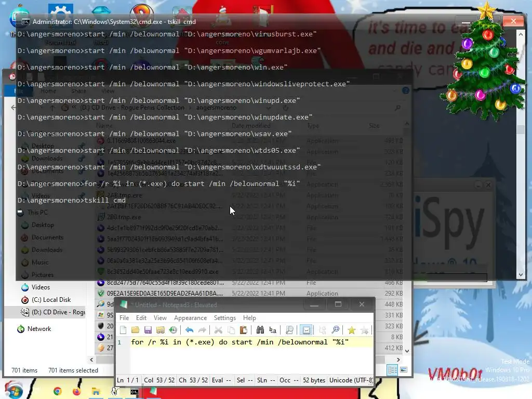532x399 pixels.
Task: Click the Save floppy icon in Notepad3
Action: [x=148, y=330]
